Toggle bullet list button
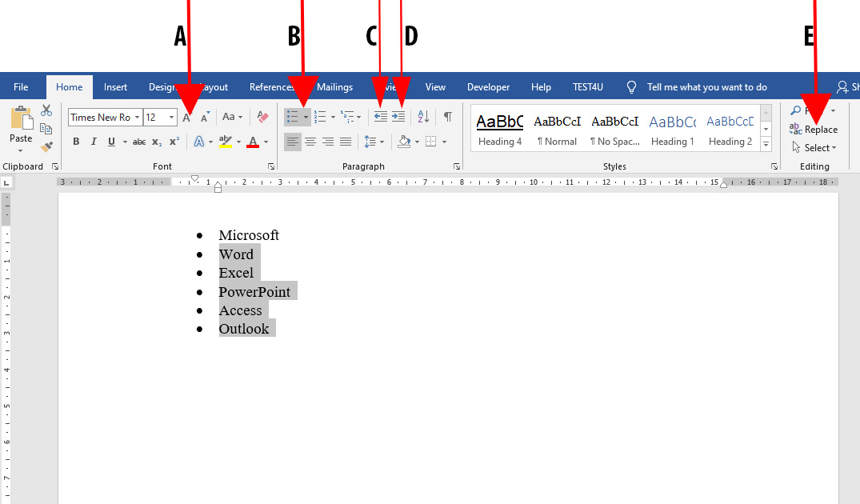The width and height of the screenshot is (860, 504). (x=293, y=117)
